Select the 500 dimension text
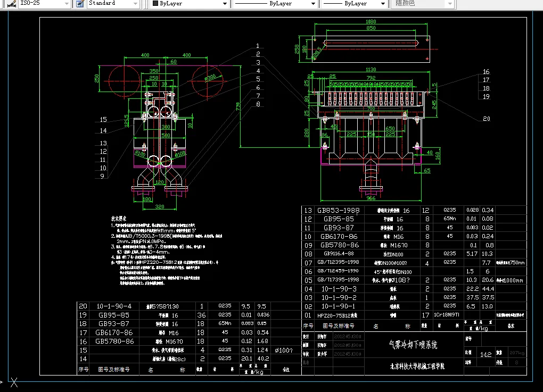The width and height of the screenshot is (543, 392). pyautogui.click(x=166, y=135)
